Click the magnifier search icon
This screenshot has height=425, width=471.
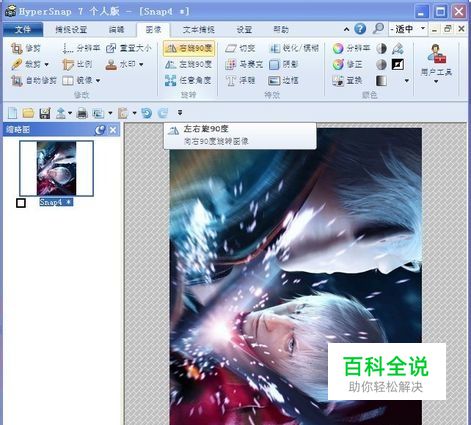(x=378, y=29)
